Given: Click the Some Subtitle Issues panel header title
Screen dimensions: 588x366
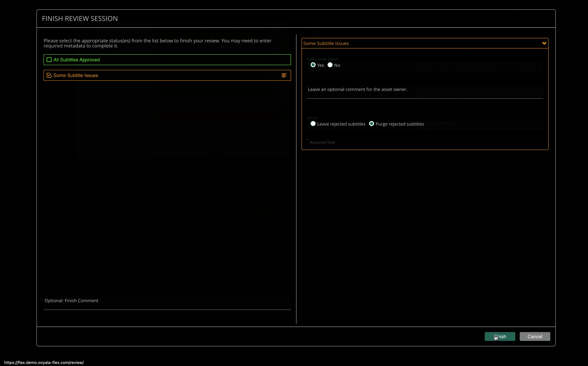Looking at the screenshot, I should pos(326,43).
